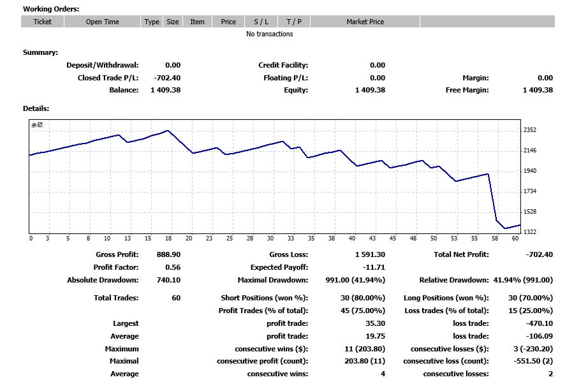Click the Profit Factor value 0.56
The width and height of the screenshot is (588, 382).
(172, 267)
